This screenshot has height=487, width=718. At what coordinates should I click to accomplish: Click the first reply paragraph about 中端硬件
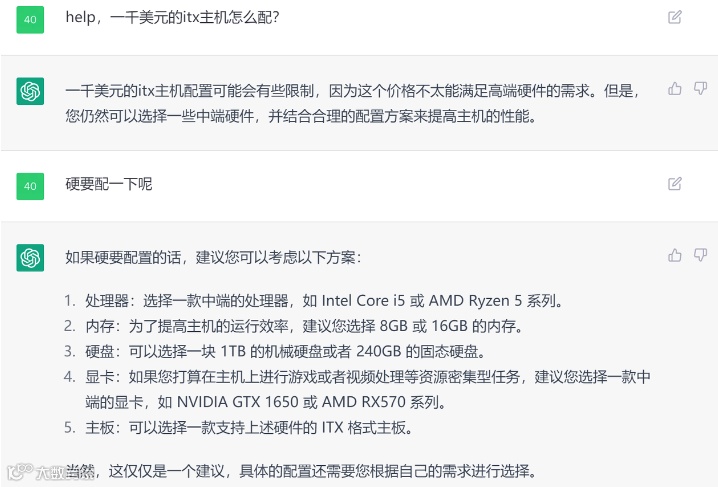tap(352, 103)
